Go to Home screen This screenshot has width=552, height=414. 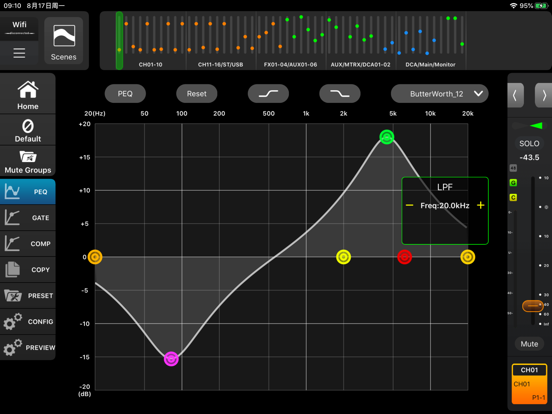(28, 94)
